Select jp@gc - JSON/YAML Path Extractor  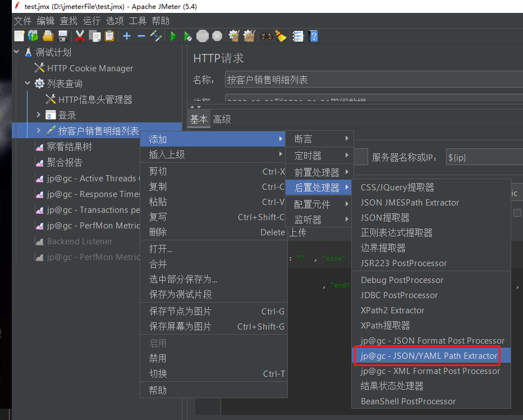(x=428, y=356)
